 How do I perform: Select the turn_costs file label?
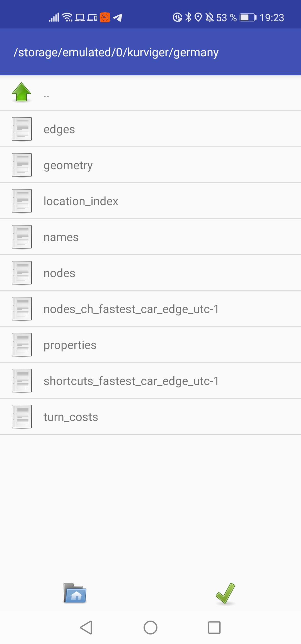[71, 417]
